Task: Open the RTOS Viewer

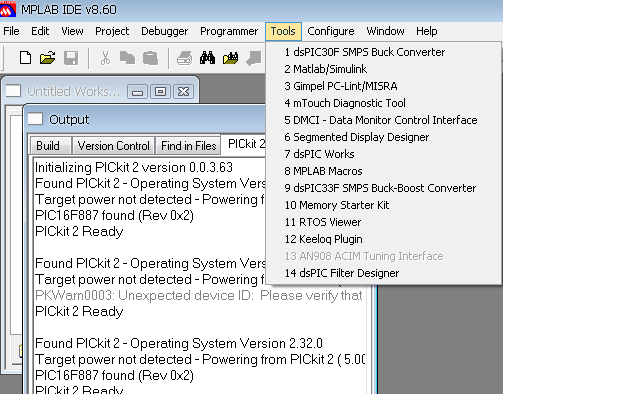Action: click(383, 222)
